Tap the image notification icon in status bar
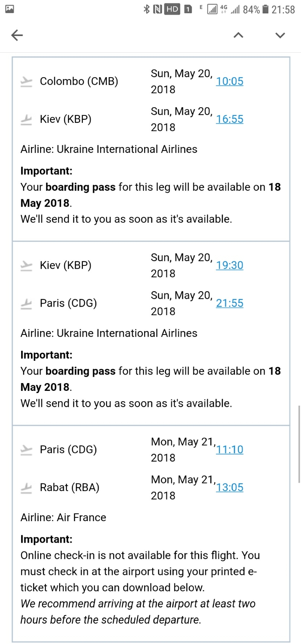Screen dimensions: 301x644 (x=10, y=9)
